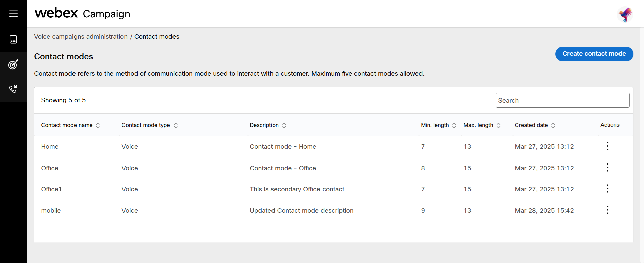
Task: Select the Office1 contact mode name
Action: [x=51, y=189]
